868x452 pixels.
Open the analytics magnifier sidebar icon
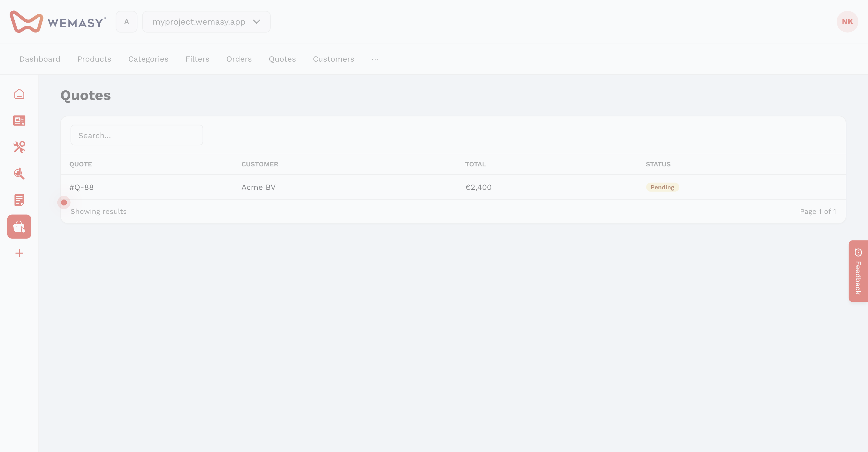click(x=19, y=173)
